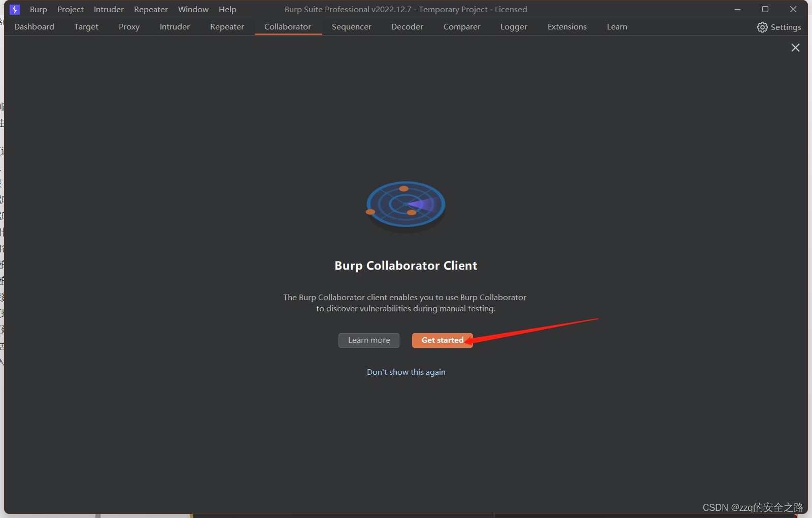The height and width of the screenshot is (518, 812).
Task: Minimize the Burp Suite window
Action: 737,10
